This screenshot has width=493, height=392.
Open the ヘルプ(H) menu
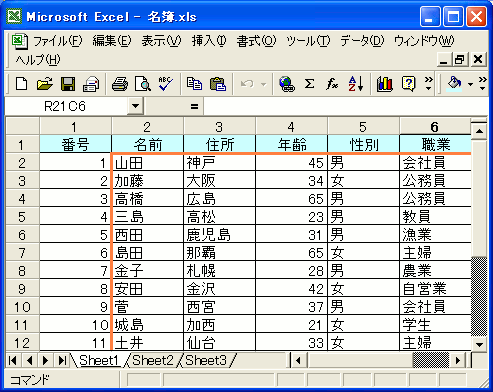click(x=38, y=60)
